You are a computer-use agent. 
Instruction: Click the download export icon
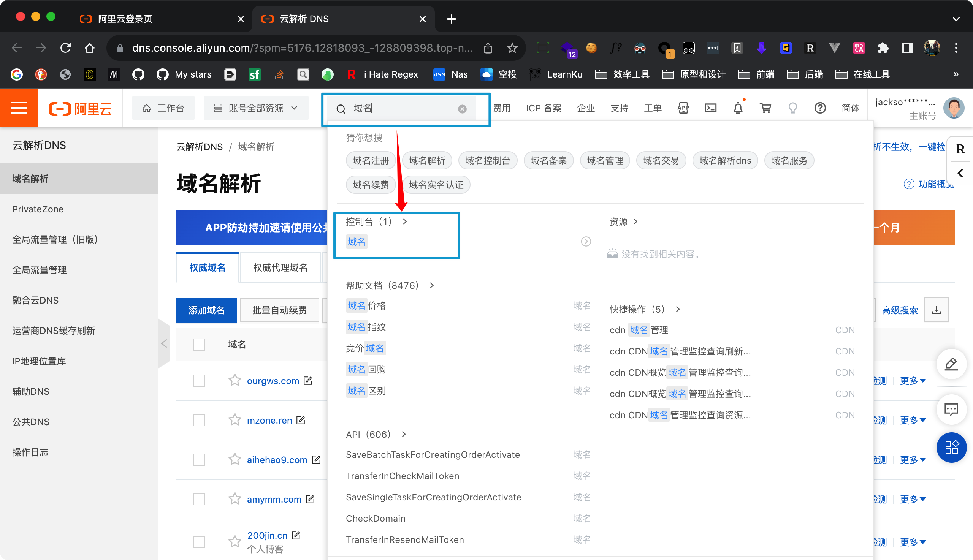[x=936, y=310]
